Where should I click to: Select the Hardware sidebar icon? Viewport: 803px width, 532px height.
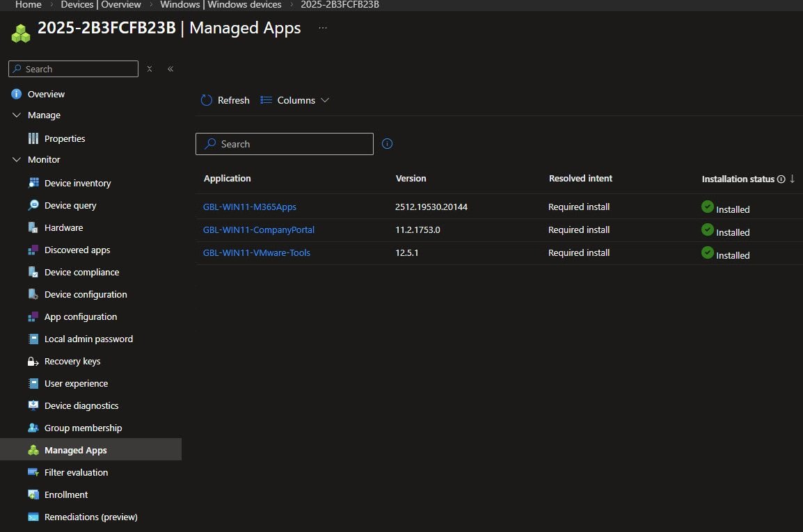(33, 227)
